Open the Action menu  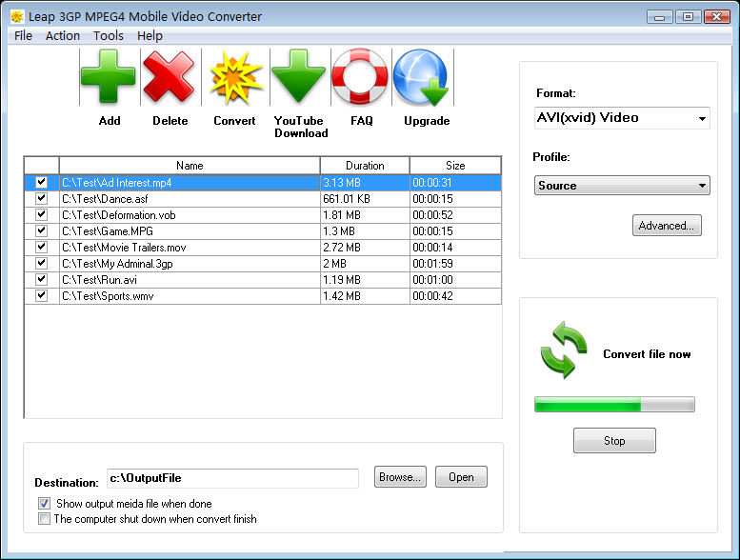pyautogui.click(x=63, y=36)
